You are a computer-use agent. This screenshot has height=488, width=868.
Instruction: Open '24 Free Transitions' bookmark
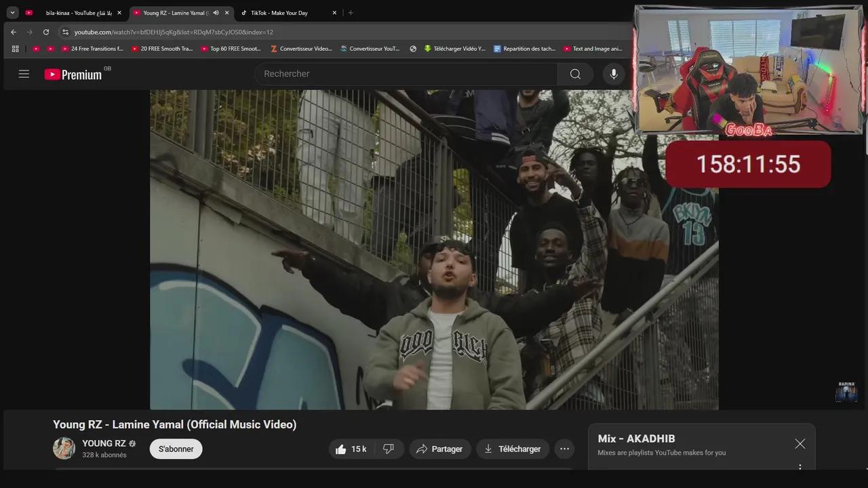tap(93, 49)
